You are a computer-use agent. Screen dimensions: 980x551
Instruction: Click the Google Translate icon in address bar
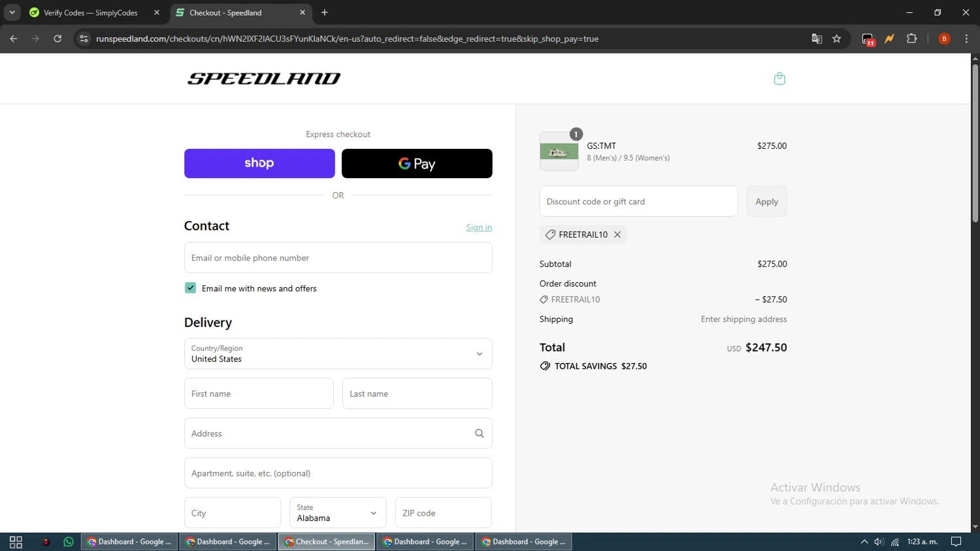click(817, 39)
